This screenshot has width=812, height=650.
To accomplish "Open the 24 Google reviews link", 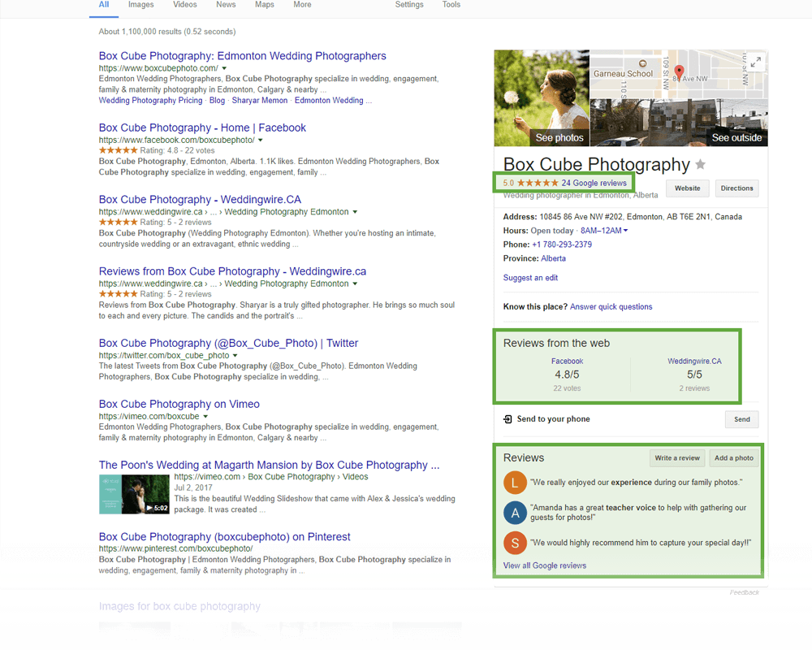I will pyautogui.click(x=594, y=183).
